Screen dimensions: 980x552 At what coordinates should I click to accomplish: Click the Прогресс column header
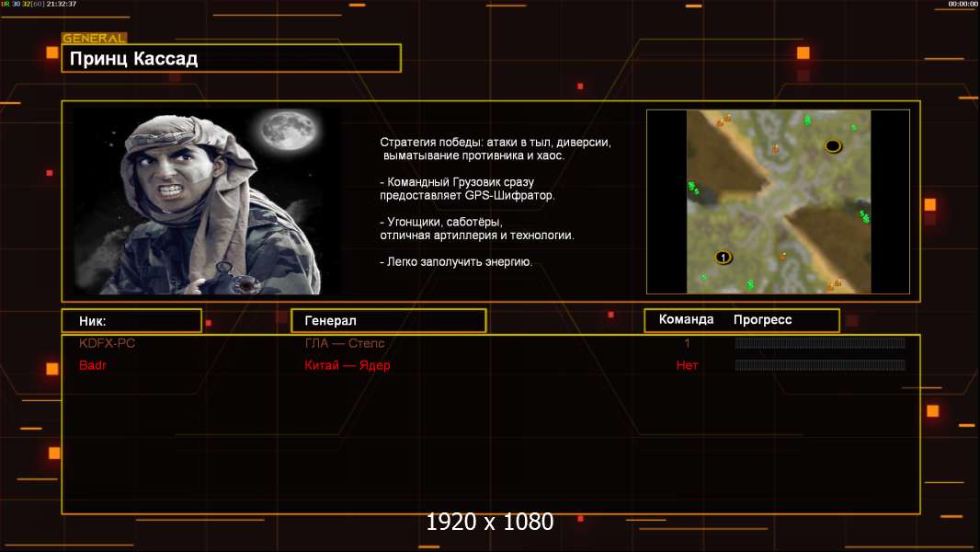(762, 319)
